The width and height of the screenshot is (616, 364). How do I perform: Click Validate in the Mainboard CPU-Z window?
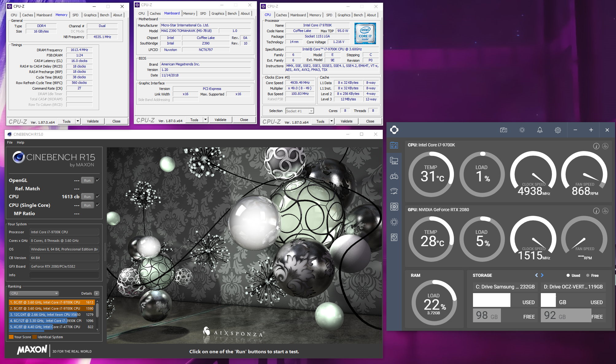[220, 120]
